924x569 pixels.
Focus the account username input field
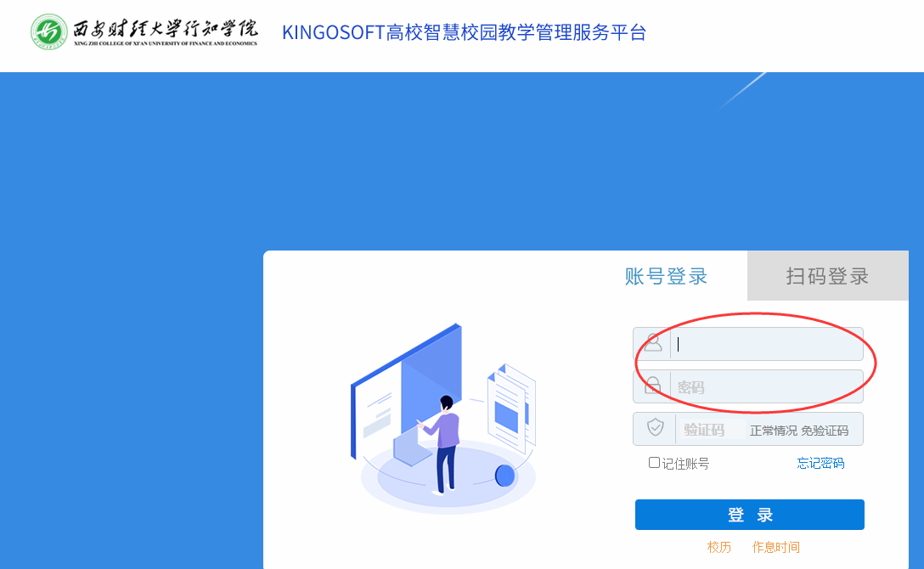[x=766, y=344]
